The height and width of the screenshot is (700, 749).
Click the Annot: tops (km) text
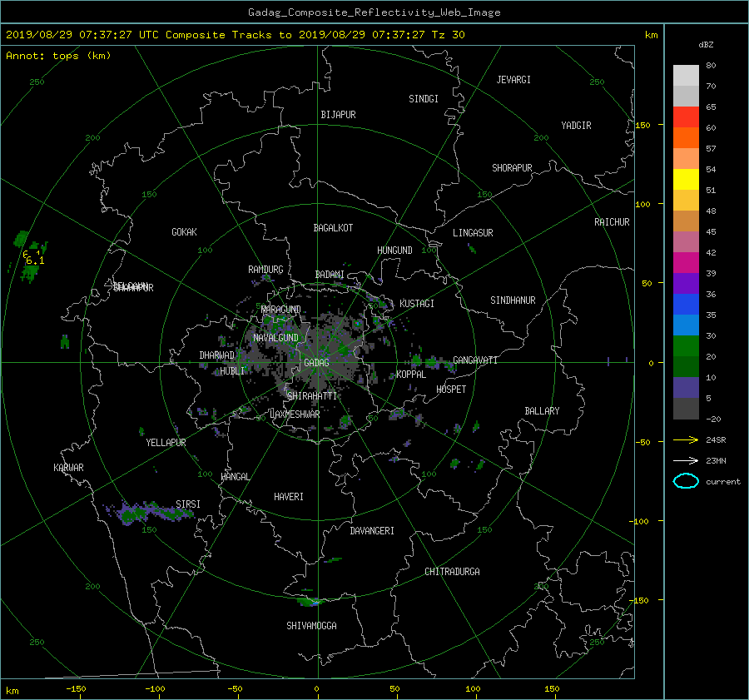coord(58,56)
